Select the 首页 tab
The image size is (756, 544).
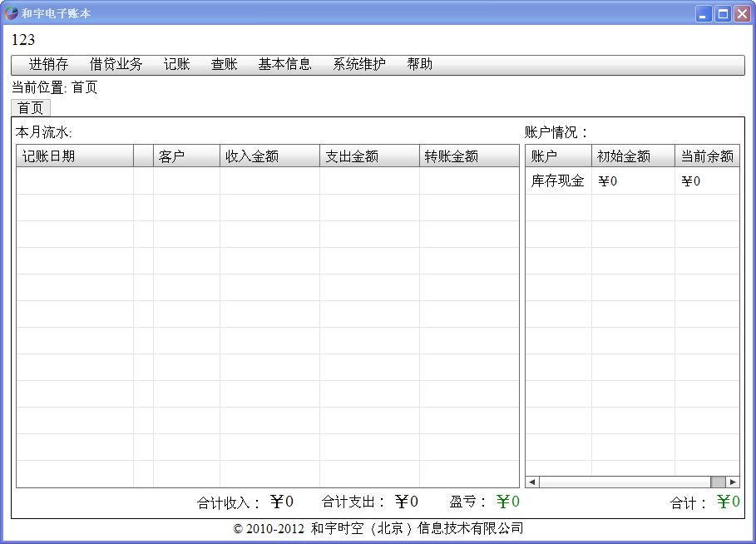(31, 107)
